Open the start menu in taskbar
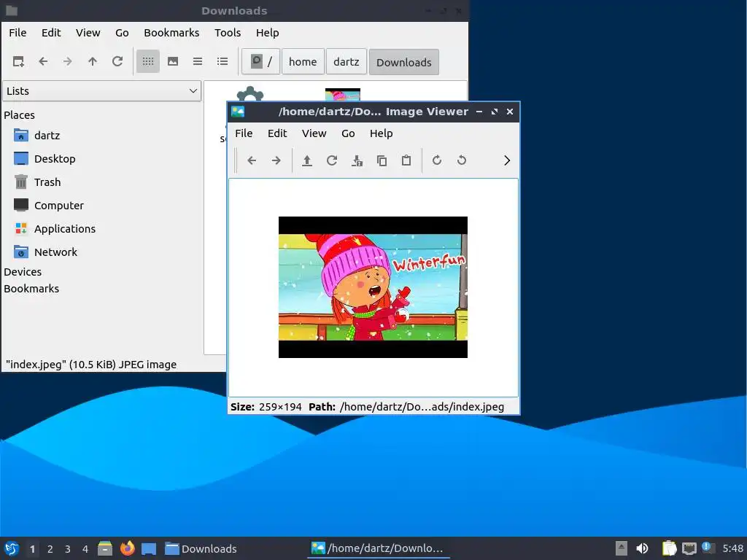This screenshot has height=560, width=747. tap(12, 548)
